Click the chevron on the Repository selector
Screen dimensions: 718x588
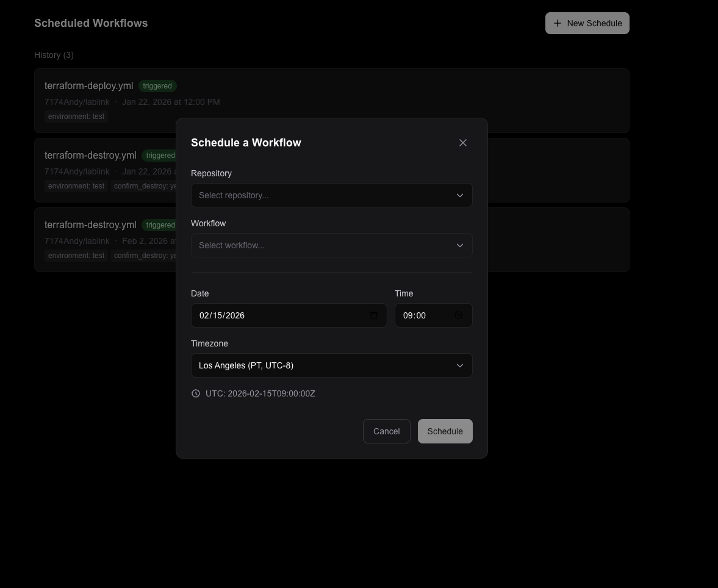[460, 195]
